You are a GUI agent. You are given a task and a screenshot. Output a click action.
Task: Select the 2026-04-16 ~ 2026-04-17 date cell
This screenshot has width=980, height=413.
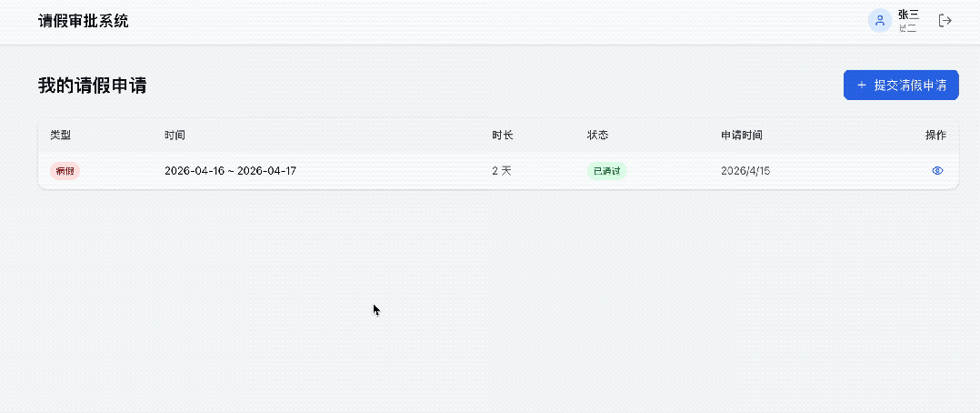[x=230, y=171]
